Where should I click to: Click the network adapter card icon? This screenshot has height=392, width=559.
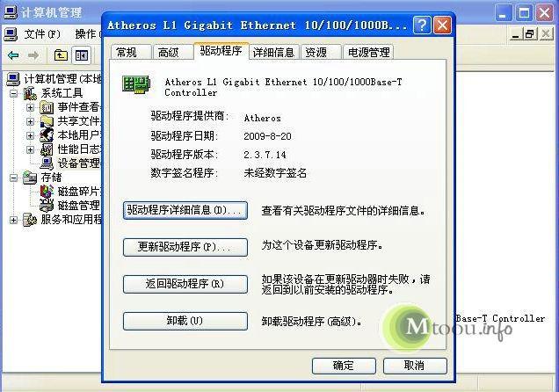click(x=136, y=84)
